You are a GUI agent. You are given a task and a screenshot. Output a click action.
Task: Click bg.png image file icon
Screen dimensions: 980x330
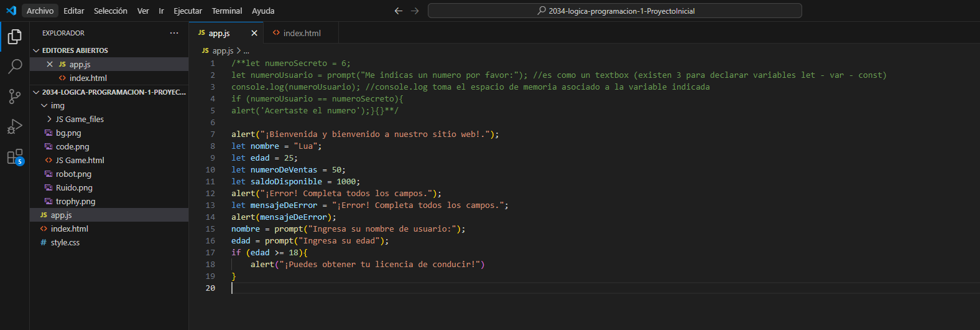49,133
